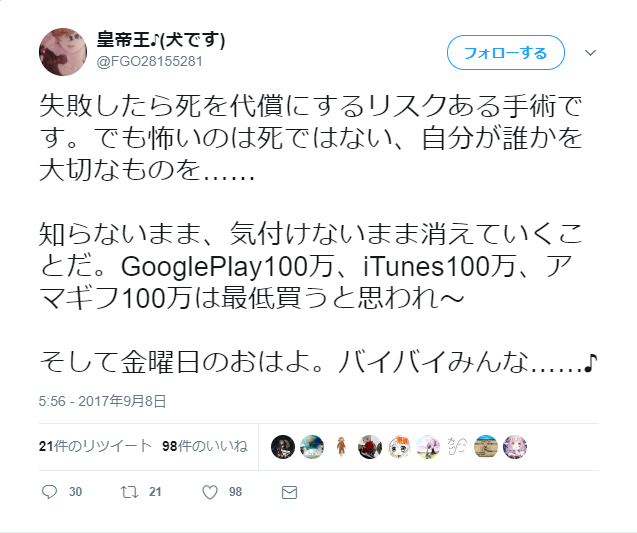The width and height of the screenshot is (637, 533).
Task: Click the display name 皇帝王♪(犬です)
Action: 161,40
